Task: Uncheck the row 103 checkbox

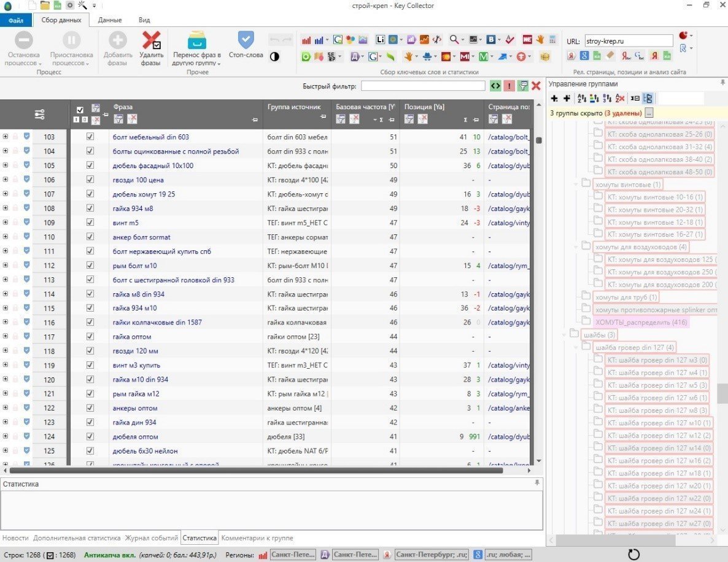Action: (90, 137)
